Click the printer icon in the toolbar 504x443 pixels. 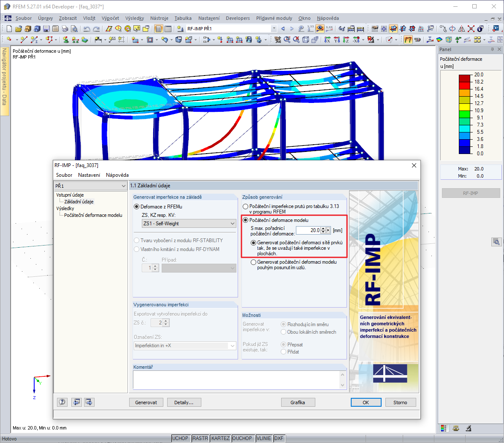[x=65, y=29]
